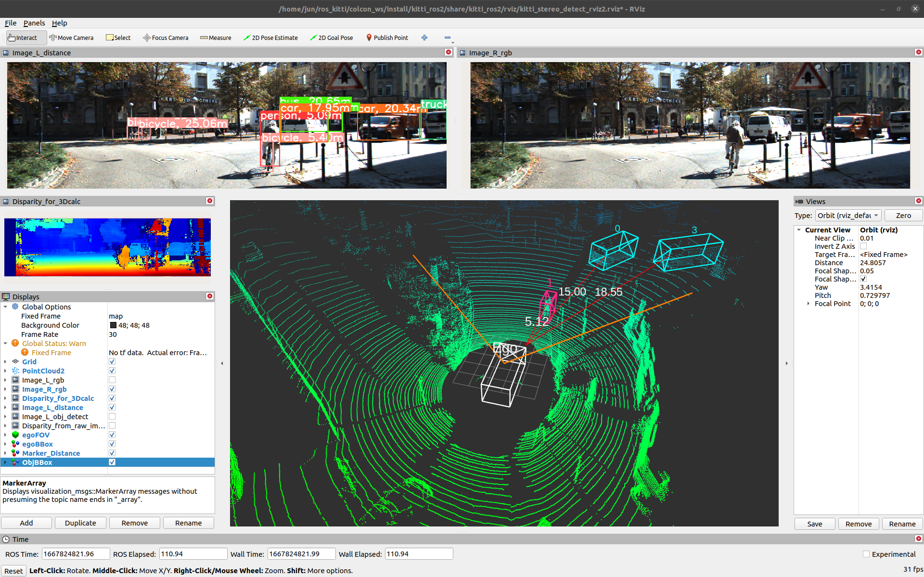This screenshot has width=924, height=577.
Task: Click the Background Color swatch
Action: (114, 325)
